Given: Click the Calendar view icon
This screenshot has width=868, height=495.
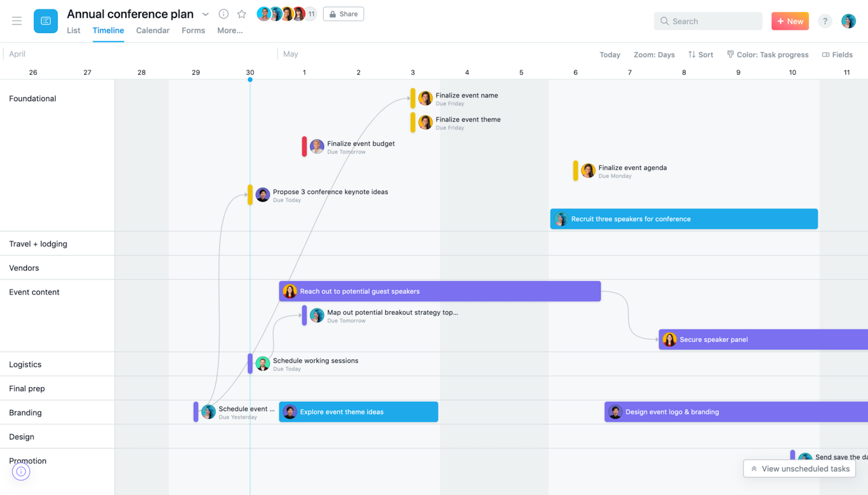Looking at the screenshot, I should pyautogui.click(x=151, y=30).
